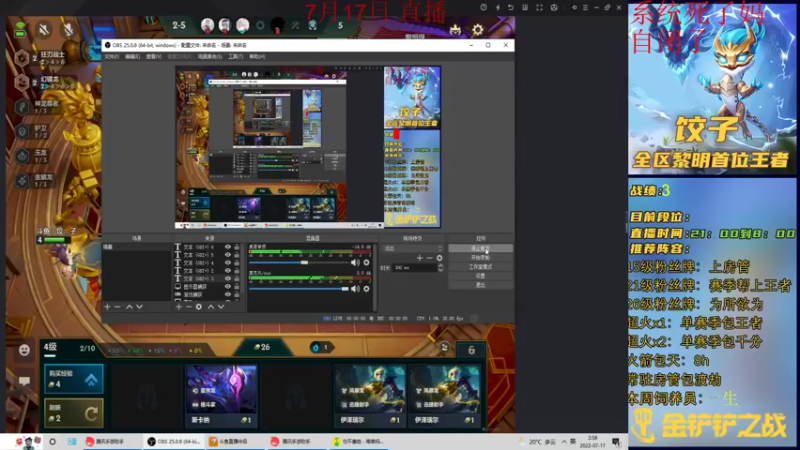Open the 文件(F) menu in OBS
Image resolution: width=800 pixels, height=450 pixels.
click(x=112, y=57)
